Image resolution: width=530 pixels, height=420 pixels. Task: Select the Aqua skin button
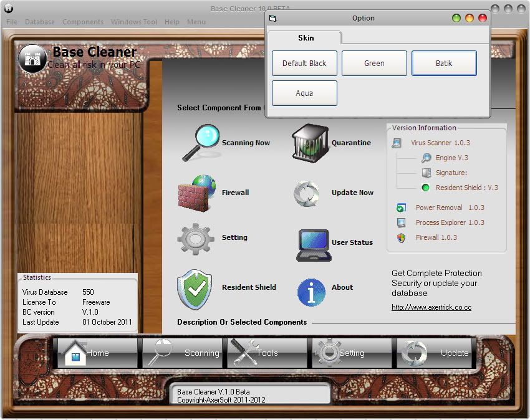(x=304, y=93)
